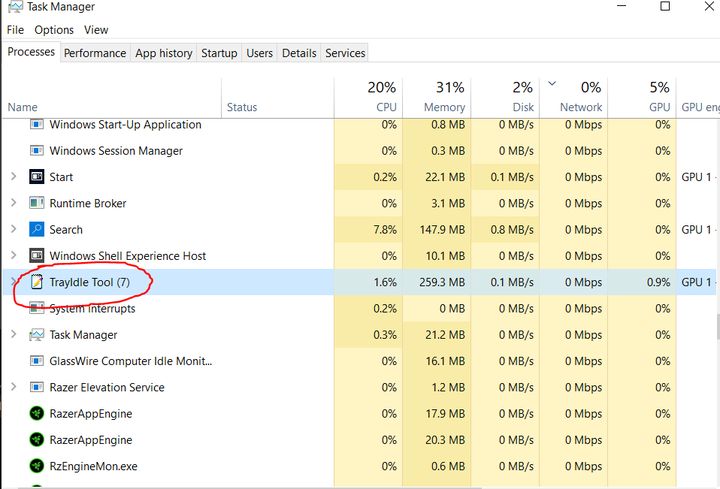Expand the Start process group
The image size is (720, 489).
click(x=13, y=177)
